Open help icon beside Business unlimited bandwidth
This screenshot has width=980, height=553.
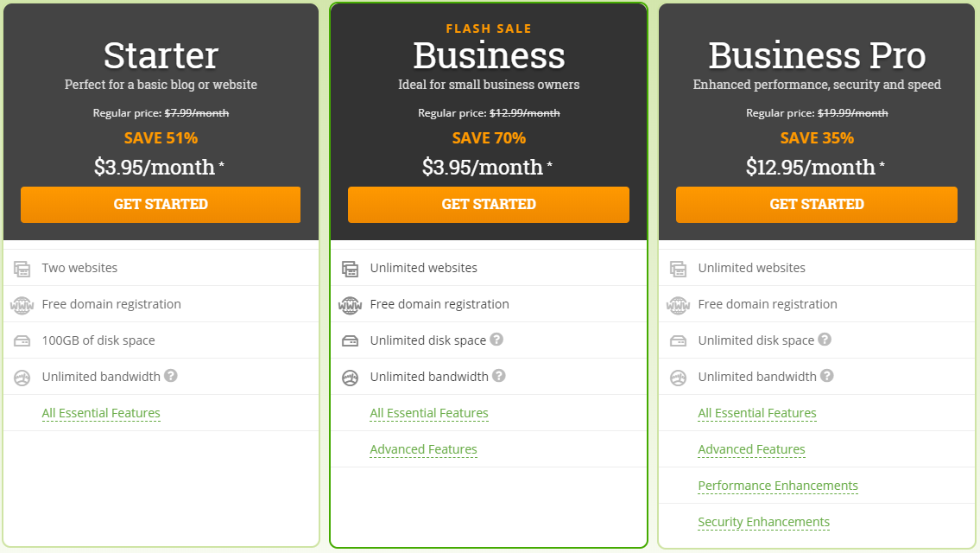pyautogui.click(x=499, y=375)
